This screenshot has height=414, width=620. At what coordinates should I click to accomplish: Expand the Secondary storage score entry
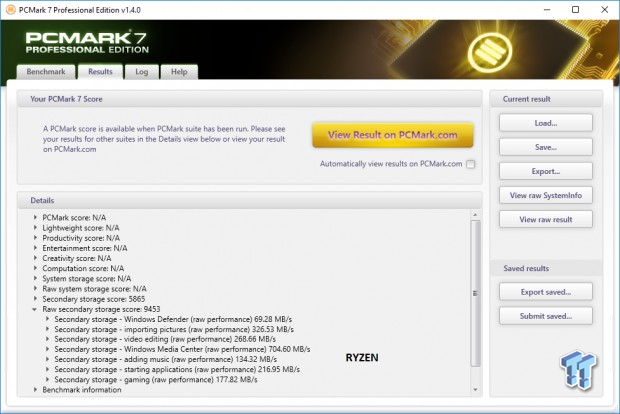point(36,299)
